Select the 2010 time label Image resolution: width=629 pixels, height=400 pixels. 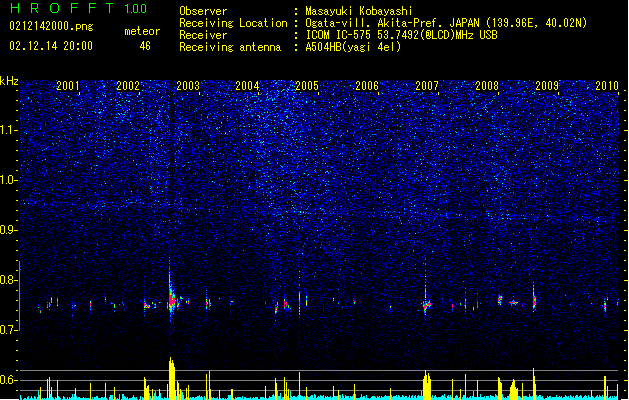[x=607, y=85]
